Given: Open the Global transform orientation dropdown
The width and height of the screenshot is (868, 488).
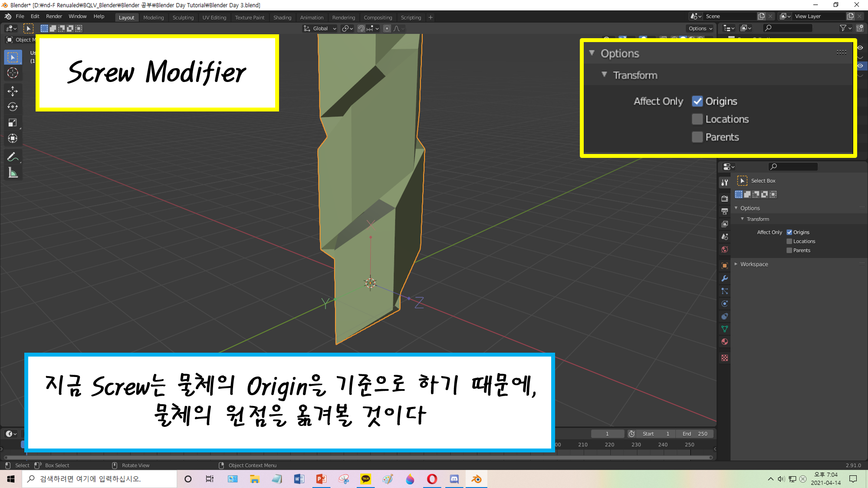Looking at the screenshot, I should click(x=320, y=29).
